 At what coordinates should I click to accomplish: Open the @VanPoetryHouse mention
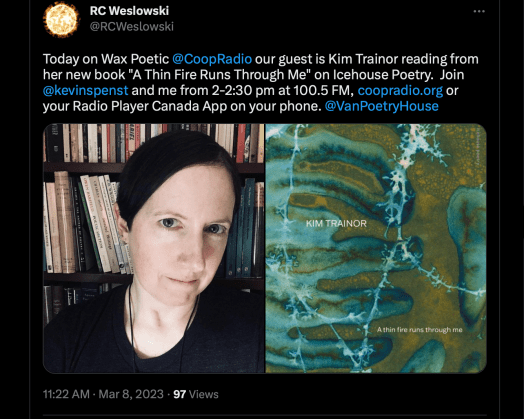point(382,106)
